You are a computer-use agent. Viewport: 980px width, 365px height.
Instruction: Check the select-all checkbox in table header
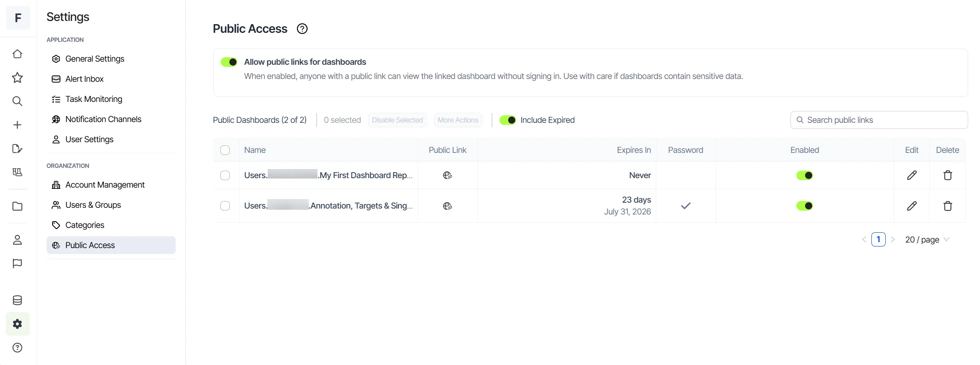(x=225, y=150)
